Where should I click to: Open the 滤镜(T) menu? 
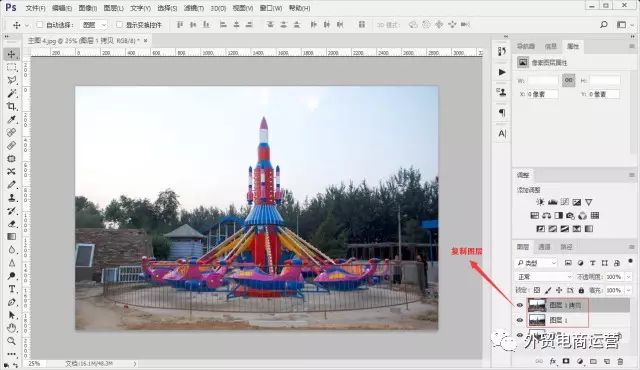pos(193,8)
